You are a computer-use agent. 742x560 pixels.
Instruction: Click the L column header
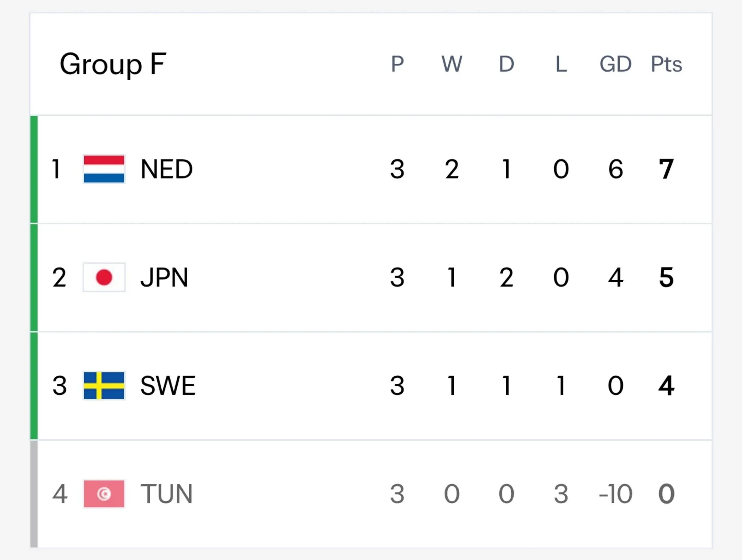pyautogui.click(x=561, y=64)
